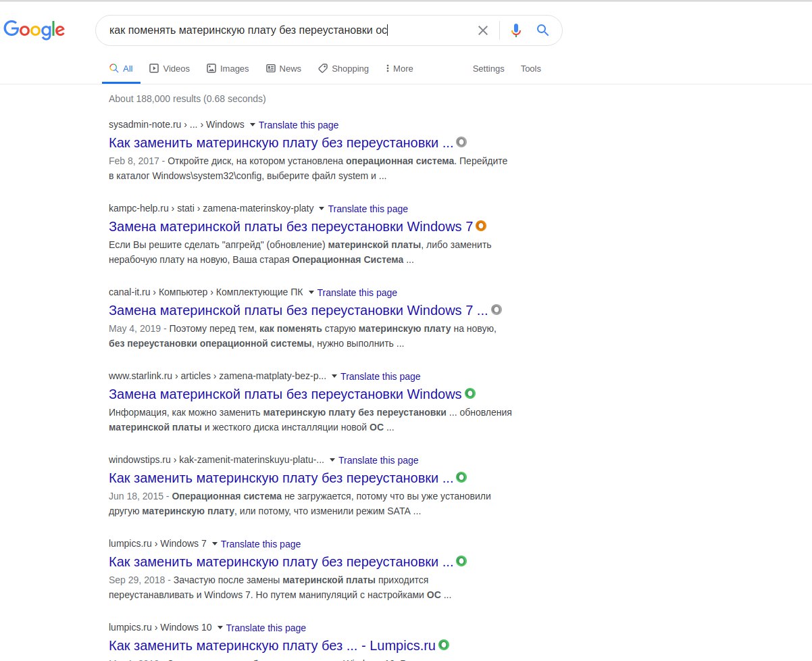Translate the canal-it.ru page
Image resolution: width=812 pixels, height=661 pixels.
pyautogui.click(x=357, y=293)
